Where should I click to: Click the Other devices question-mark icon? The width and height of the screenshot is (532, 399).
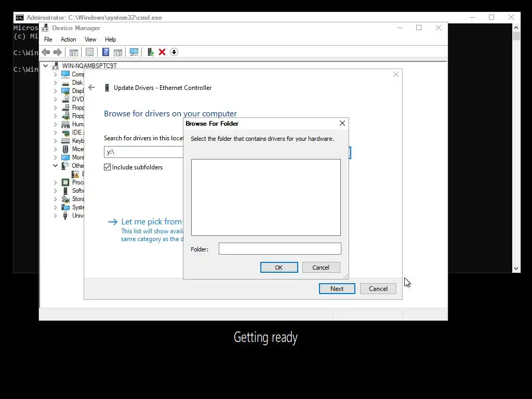65,166
